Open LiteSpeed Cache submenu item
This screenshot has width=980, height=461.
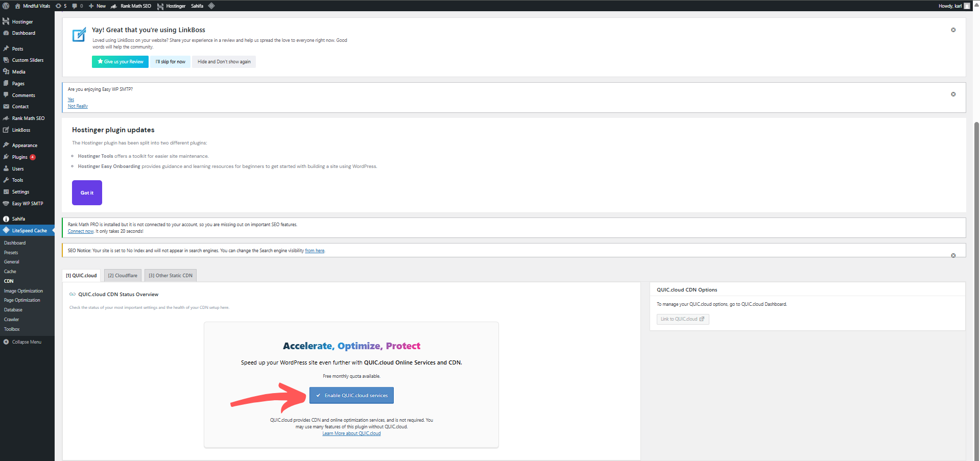point(10,272)
